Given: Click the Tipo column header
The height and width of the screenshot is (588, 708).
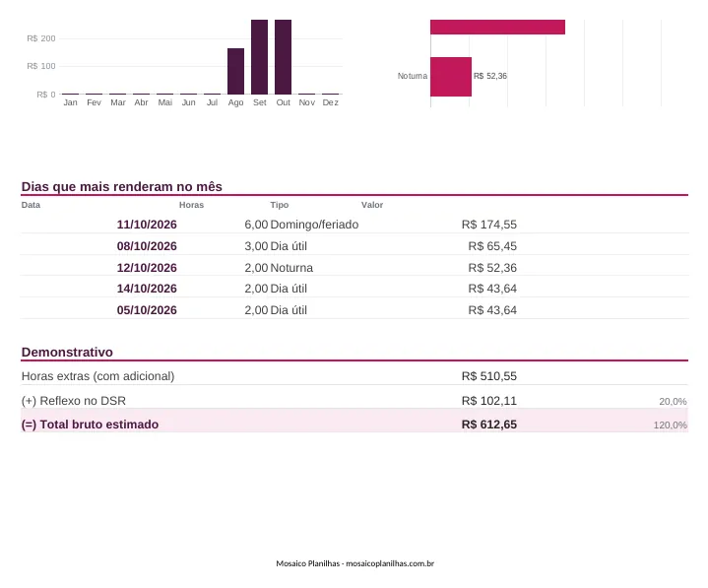Looking at the screenshot, I should (x=279, y=205).
